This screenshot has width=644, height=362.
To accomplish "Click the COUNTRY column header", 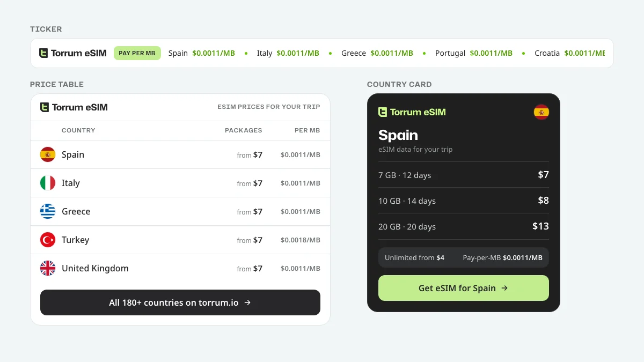I will 78,130.
